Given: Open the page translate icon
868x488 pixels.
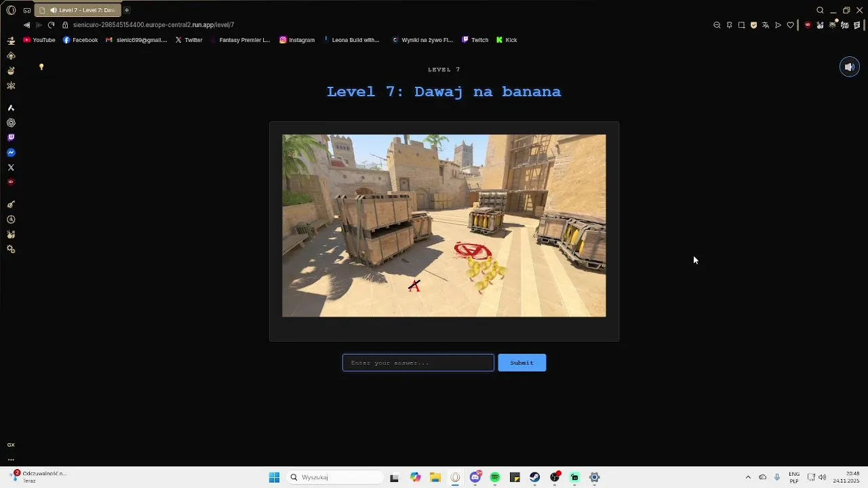Looking at the screenshot, I should click(766, 25).
